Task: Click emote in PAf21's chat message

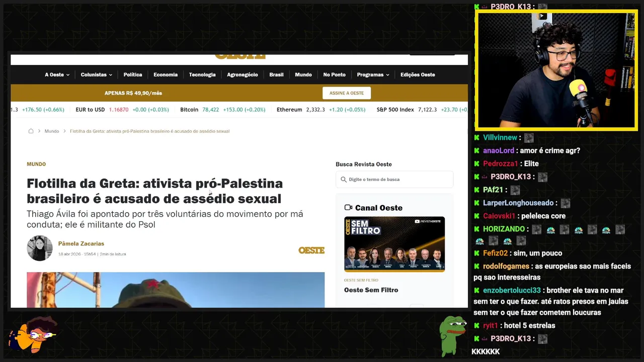Action: [515, 190]
